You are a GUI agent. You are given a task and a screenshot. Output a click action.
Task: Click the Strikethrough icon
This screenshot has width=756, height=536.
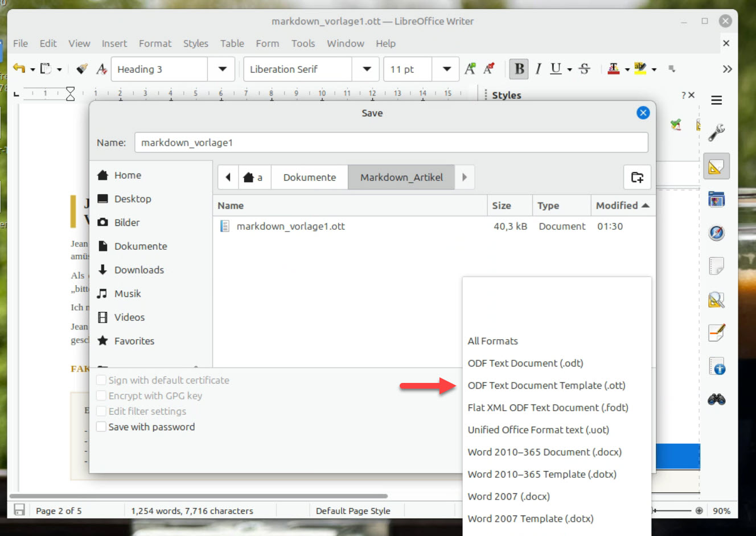point(584,69)
